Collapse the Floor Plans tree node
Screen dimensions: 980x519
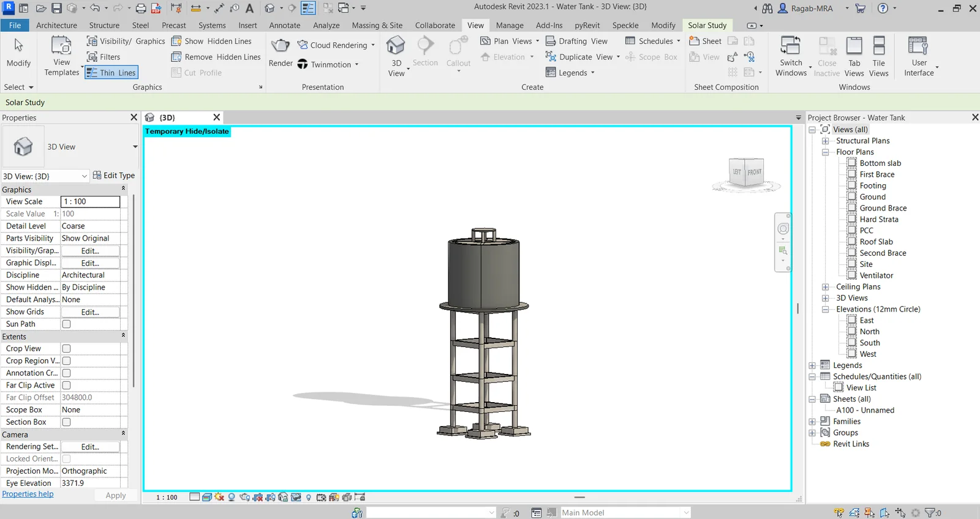(825, 152)
